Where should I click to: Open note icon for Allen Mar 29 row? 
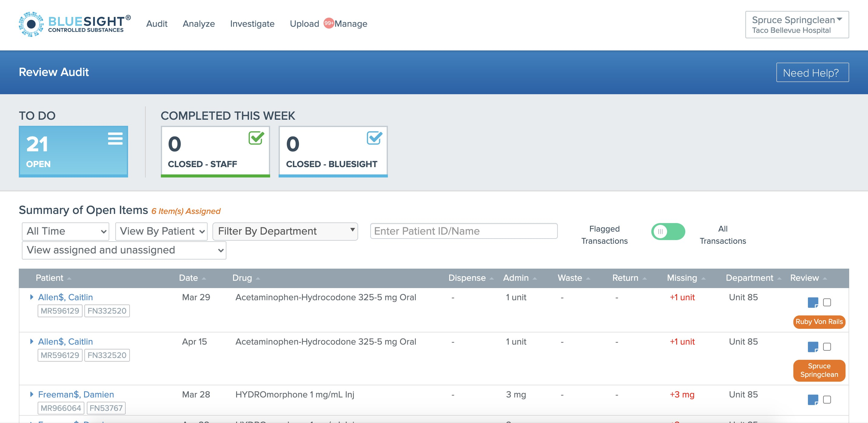click(x=812, y=302)
